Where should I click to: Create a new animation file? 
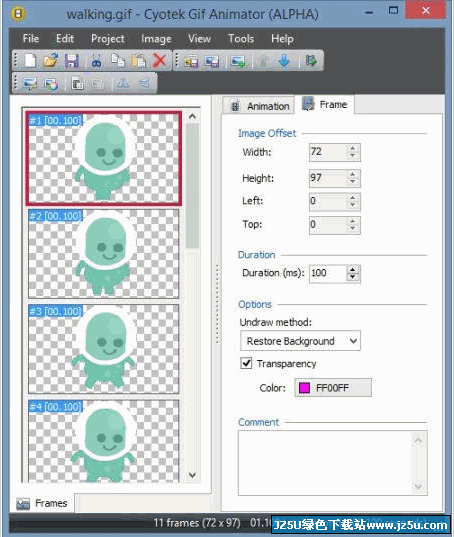point(30,61)
